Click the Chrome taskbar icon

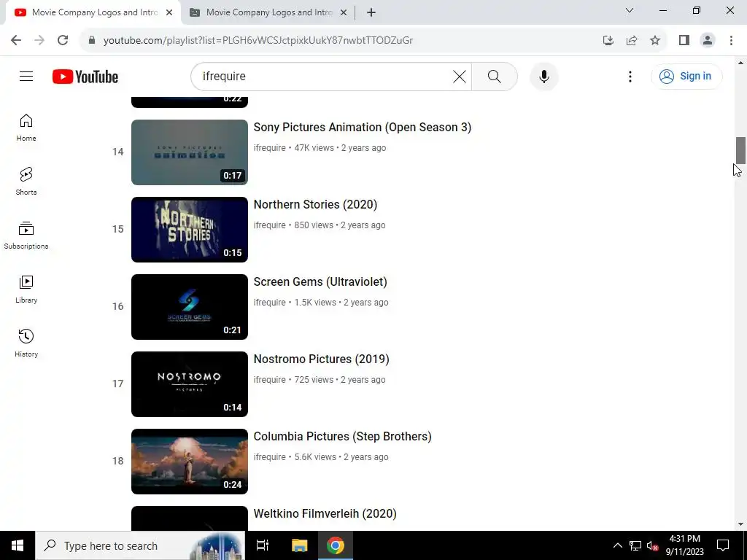pos(336,545)
